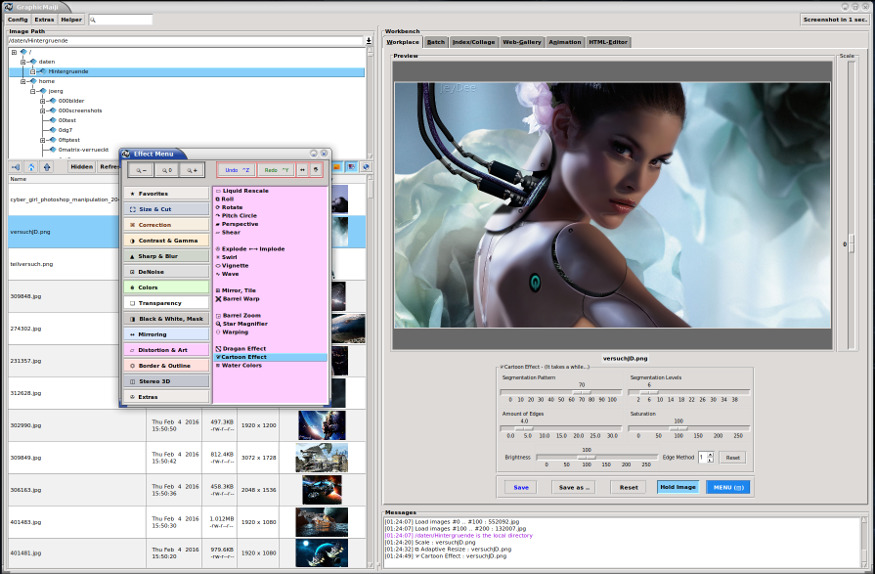Collapse the Hintergruende tree node
This screenshot has height=574, width=875.
tap(32, 71)
